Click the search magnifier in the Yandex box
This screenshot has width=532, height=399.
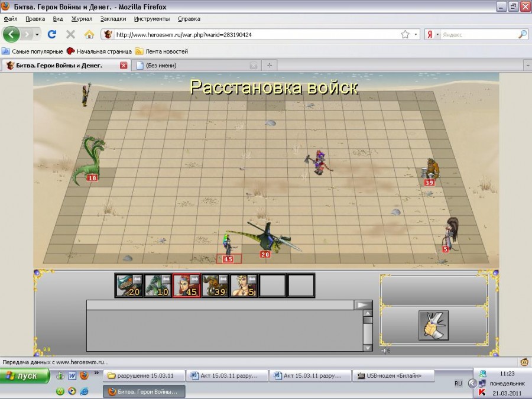tap(523, 34)
